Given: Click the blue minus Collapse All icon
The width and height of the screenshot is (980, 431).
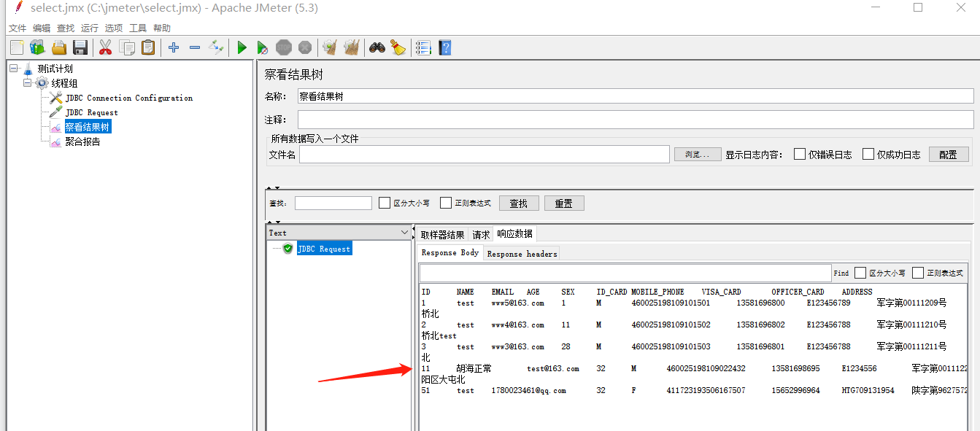Looking at the screenshot, I should 195,47.
